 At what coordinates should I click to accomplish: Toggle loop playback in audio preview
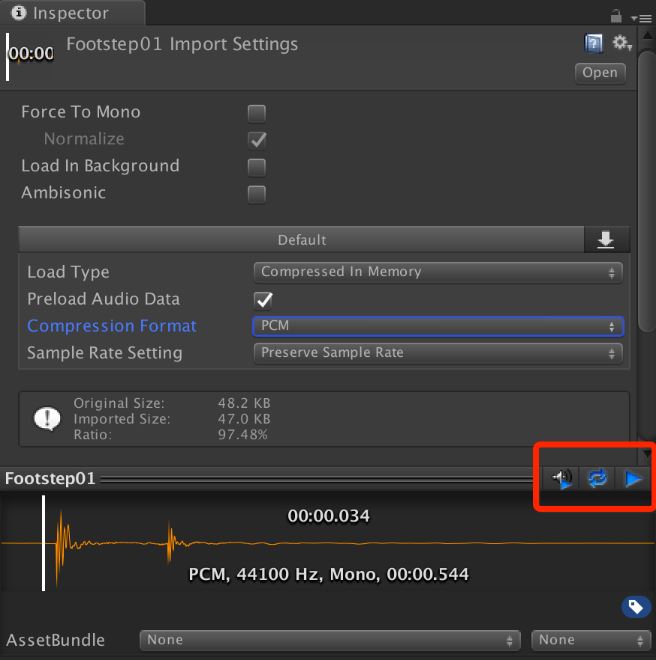point(597,479)
